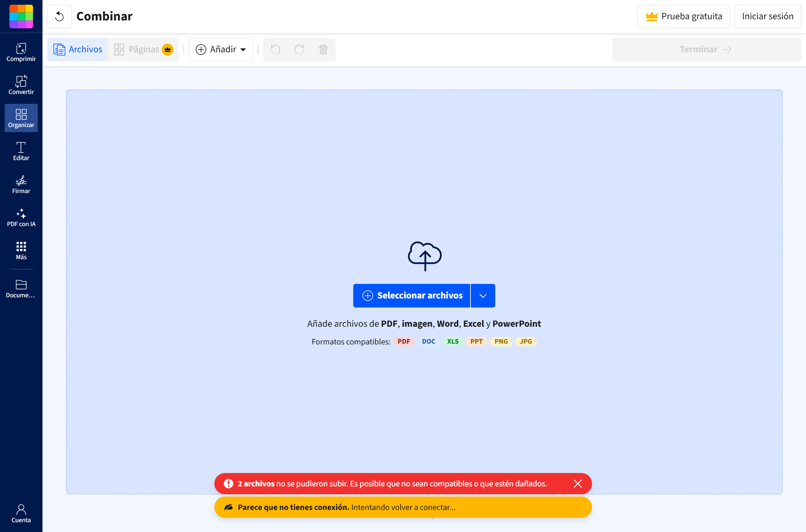
Task: Click the PNG format badge
Action: click(x=501, y=342)
